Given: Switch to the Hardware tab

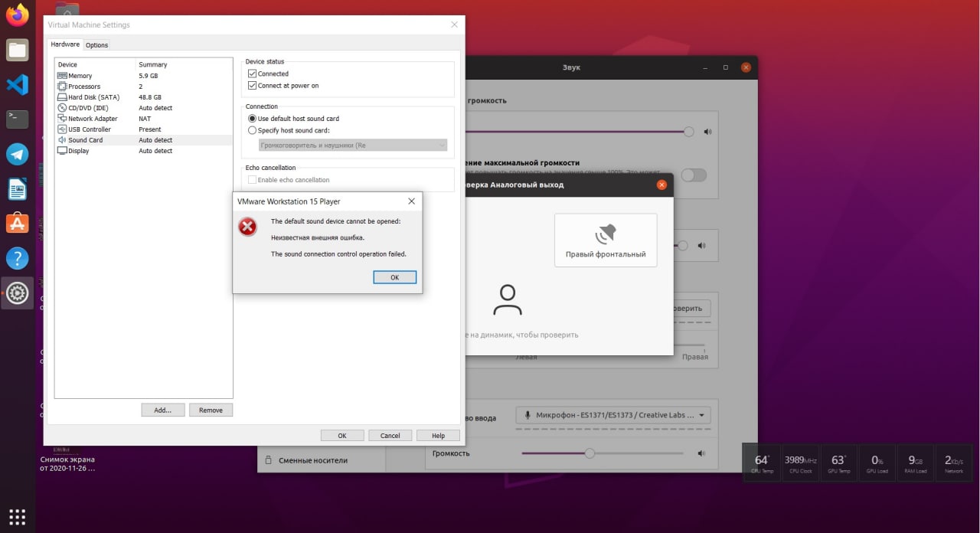Looking at the screenshot, I should pyautogui.click(x=65, y=44).
